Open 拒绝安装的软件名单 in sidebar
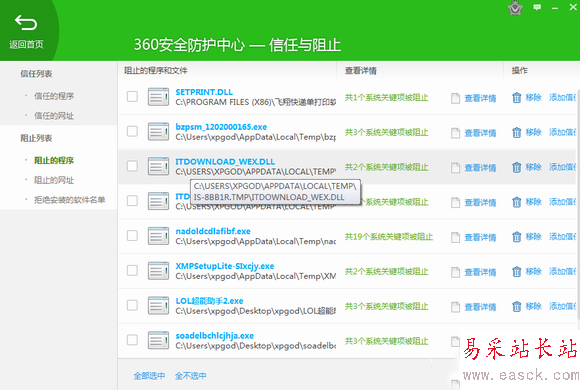580x390 pixels. [70, 200]
